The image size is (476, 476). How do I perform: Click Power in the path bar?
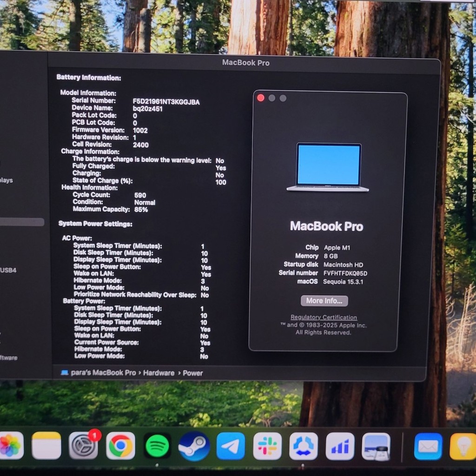click(193, 373)
